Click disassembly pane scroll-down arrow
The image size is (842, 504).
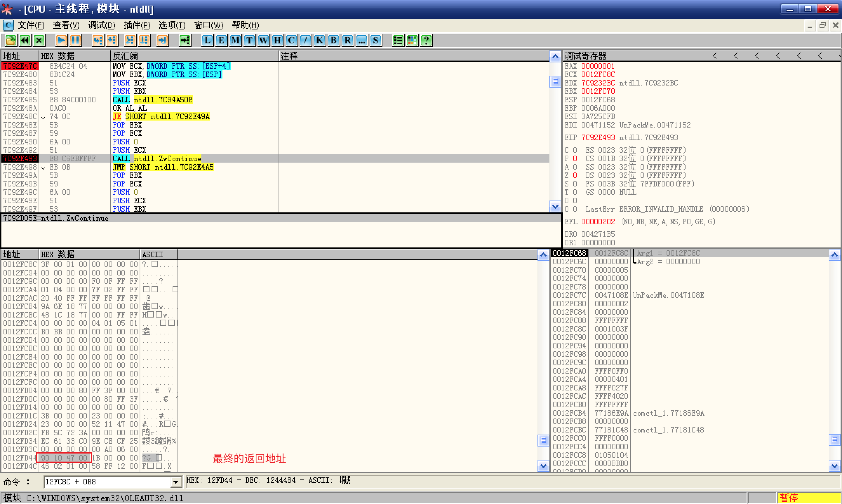click(x=555, y=207)
